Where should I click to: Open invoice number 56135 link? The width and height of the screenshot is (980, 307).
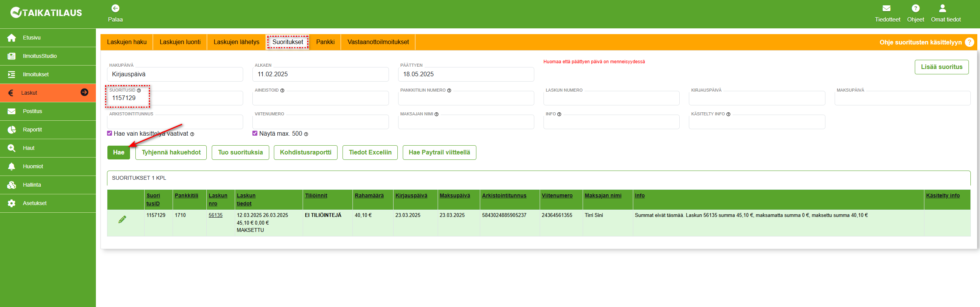click(x=215, y=215)
